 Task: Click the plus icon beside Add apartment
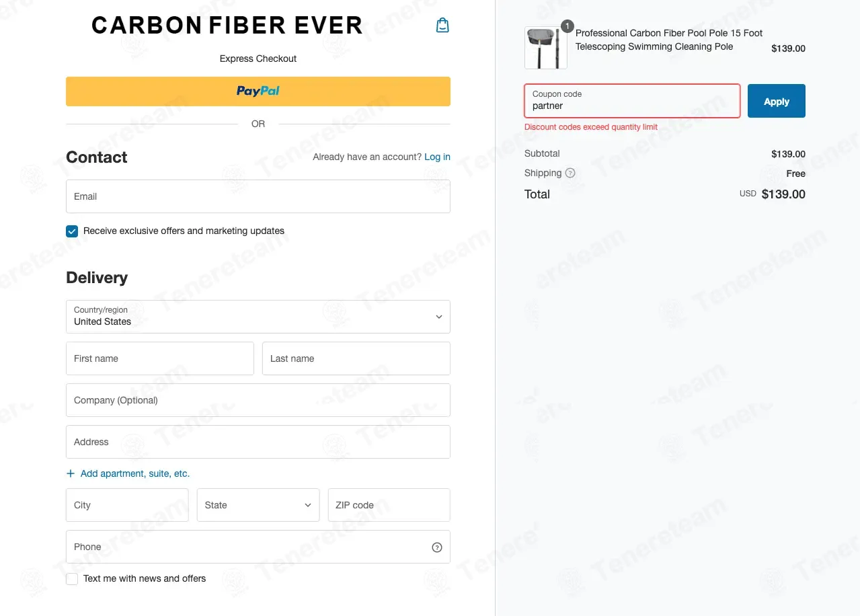tap(71, 473)
